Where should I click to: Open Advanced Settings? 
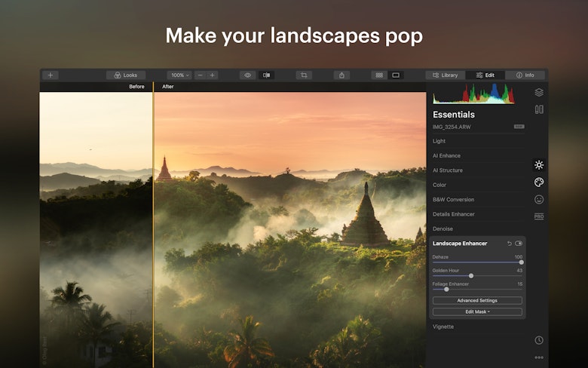point(477,300)
